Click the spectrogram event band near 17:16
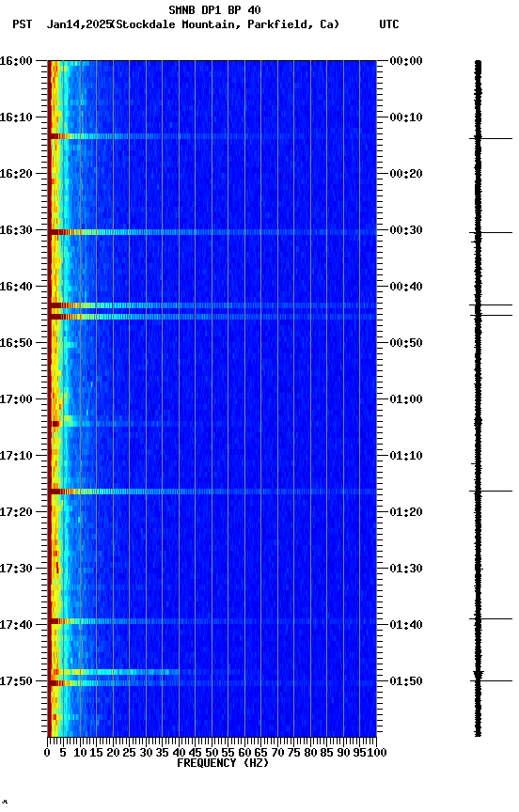Screen dimensions: 519x812 (212, 492)
